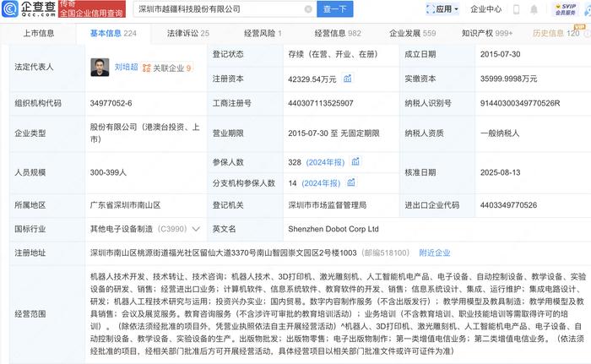Click 附近企业 link after address

point(435,253)
